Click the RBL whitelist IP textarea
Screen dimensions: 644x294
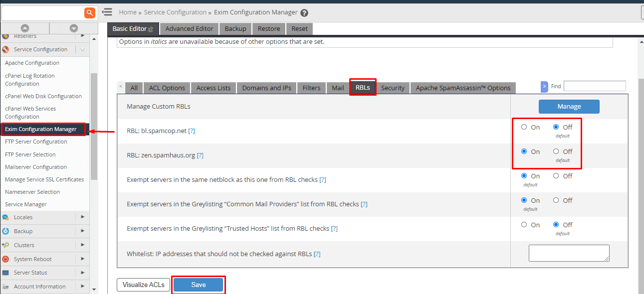tap(569, 253)
